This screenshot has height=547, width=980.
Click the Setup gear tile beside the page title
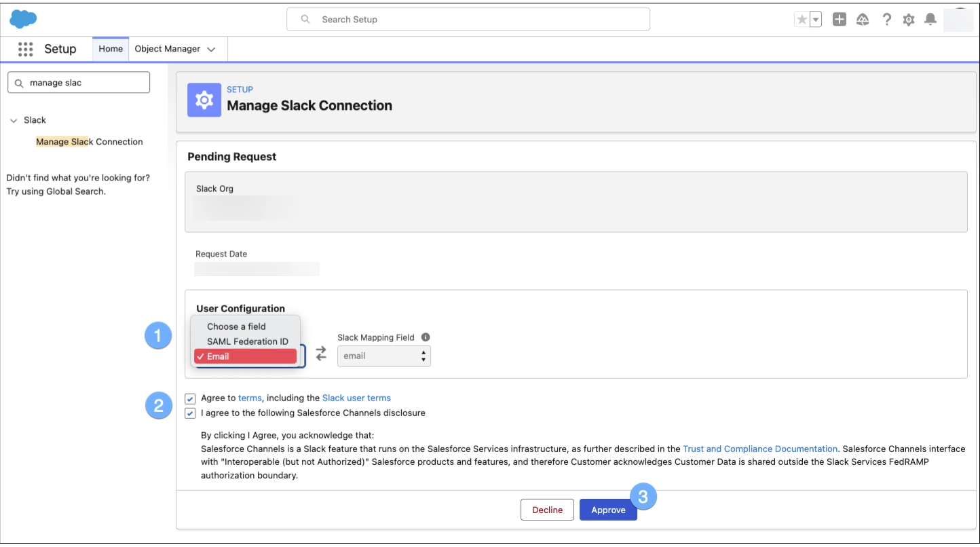[x=204, y=100]
